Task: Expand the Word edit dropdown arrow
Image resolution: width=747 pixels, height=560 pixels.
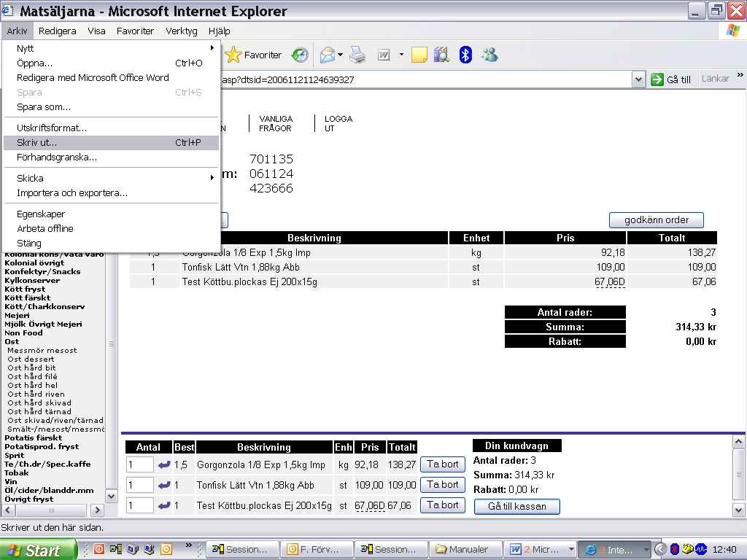Action: (401, 55)
